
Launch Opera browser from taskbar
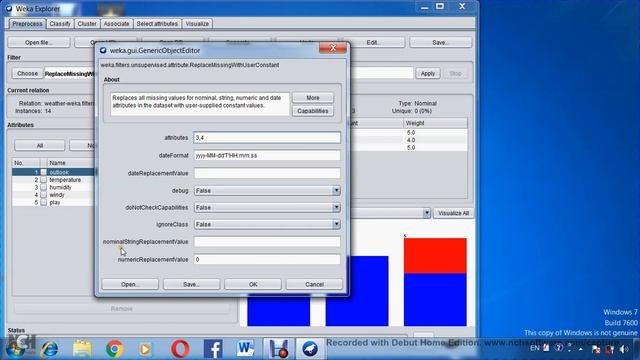(180, 349)
